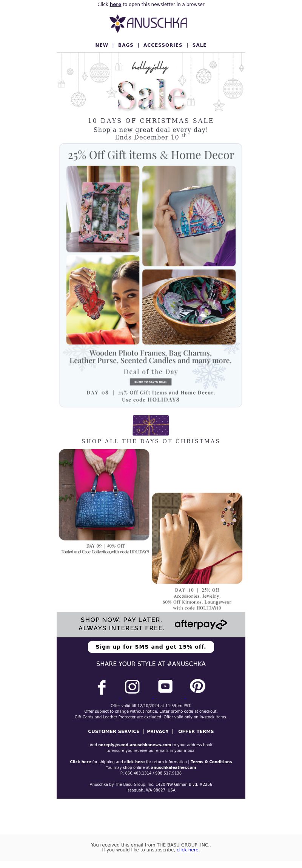This screenshot has width=302, height=868.
Task: Click Sign up for SMS button
Action: (151, 647)
